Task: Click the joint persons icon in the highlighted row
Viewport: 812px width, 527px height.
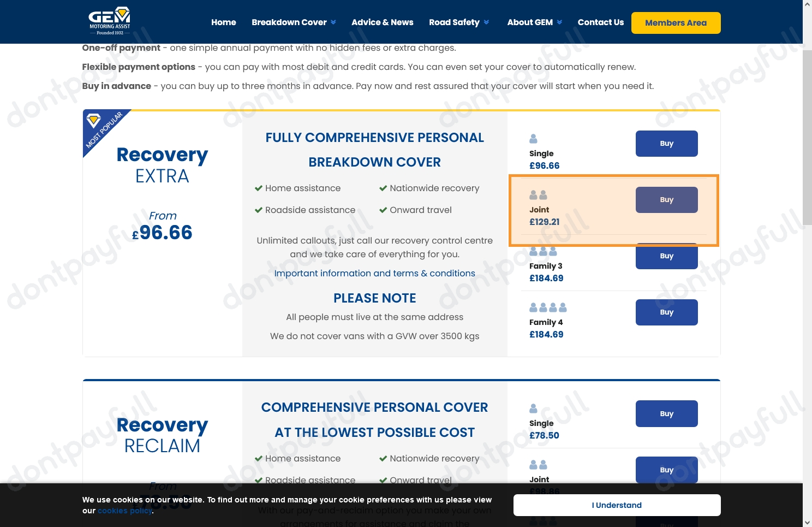Action: (x=538, y=194)
